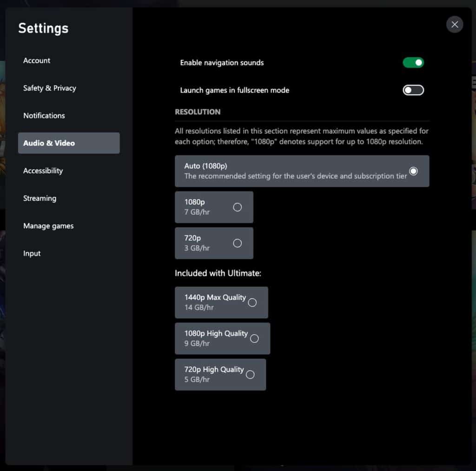Click the RESOLUTION section header
Screen dimensions: 476x471
198,112
